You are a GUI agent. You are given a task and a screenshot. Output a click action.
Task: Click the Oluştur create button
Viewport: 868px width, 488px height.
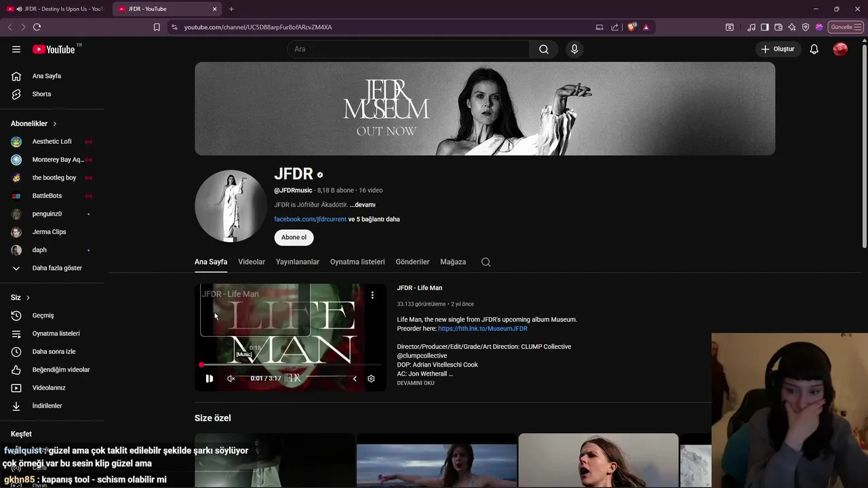(x=777, y=49)
